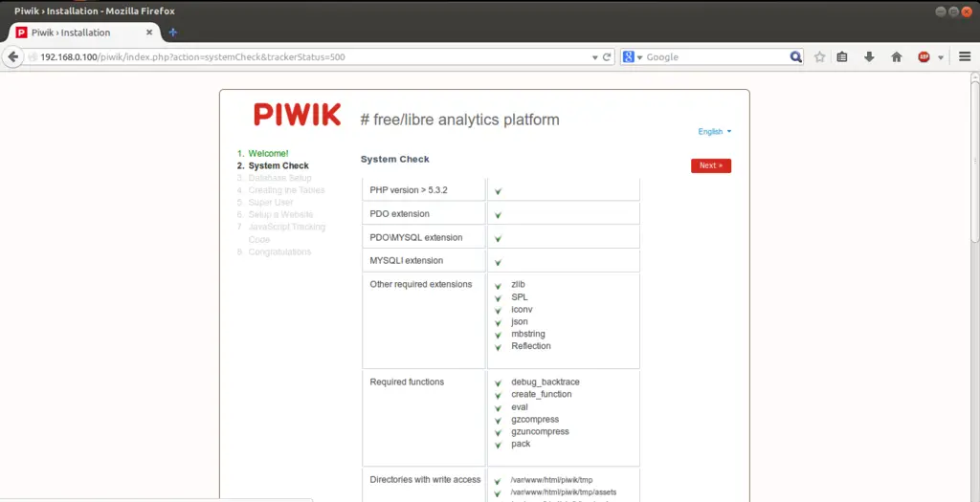Go back using the browser back arrow
This screenshot has height=502, width=980.
[x=12, y=56]
